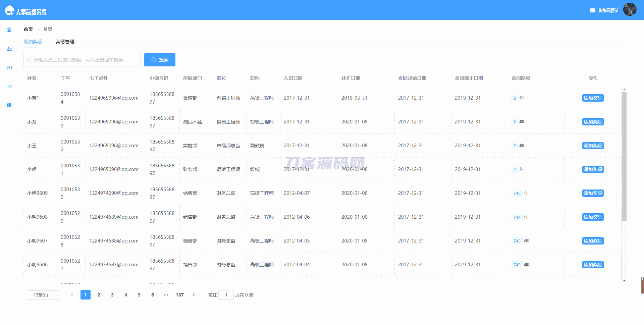Click 添加奖惩 for 小明9607
The image size is (644, 325).
click(593, 241)
